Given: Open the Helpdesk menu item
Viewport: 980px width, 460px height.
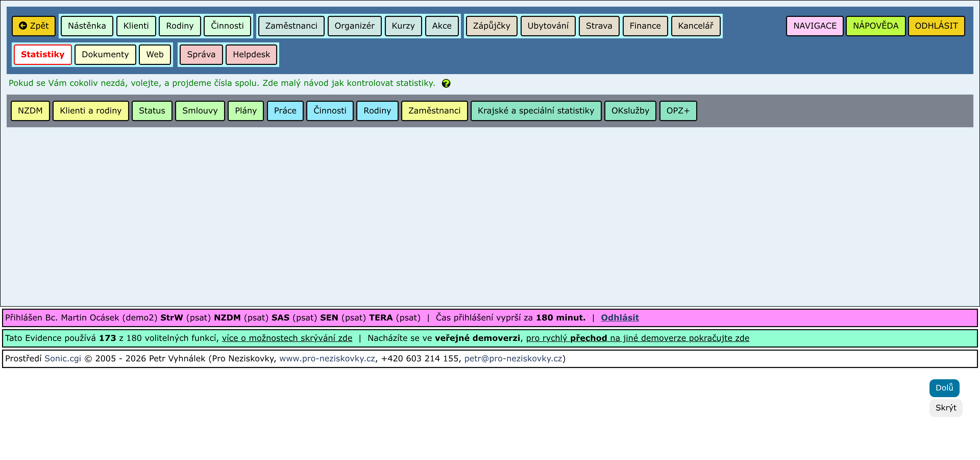Looking at the screenshot, I should click(251, 54).
